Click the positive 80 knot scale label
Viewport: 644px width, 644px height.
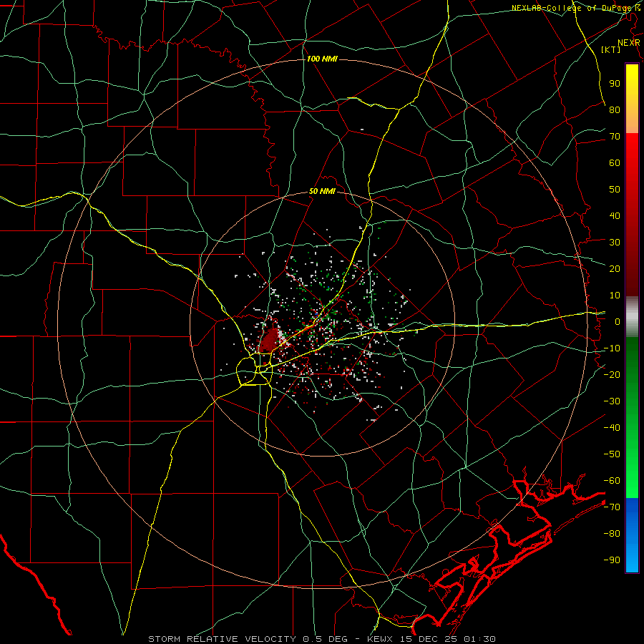tap(615, 109)
